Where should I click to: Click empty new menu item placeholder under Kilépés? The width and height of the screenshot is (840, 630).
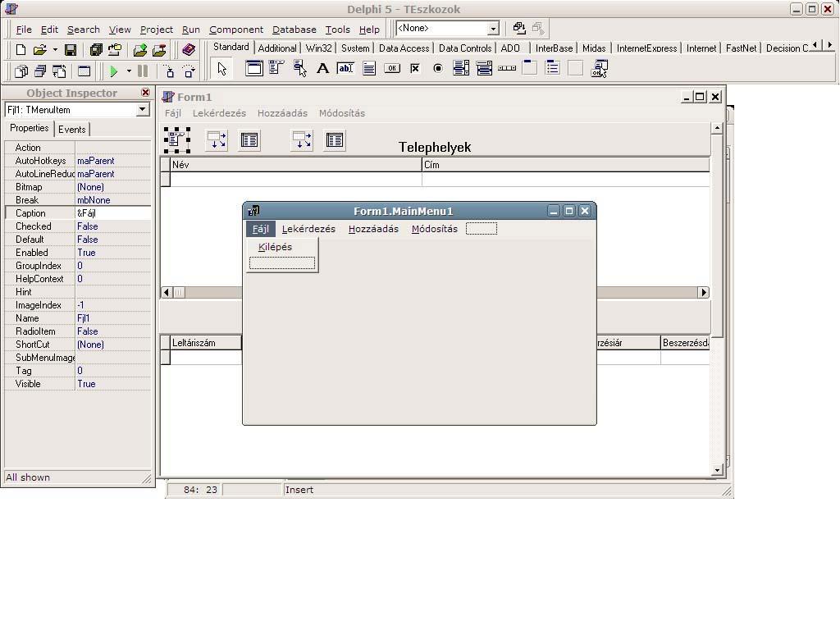(x=282, y=263)
